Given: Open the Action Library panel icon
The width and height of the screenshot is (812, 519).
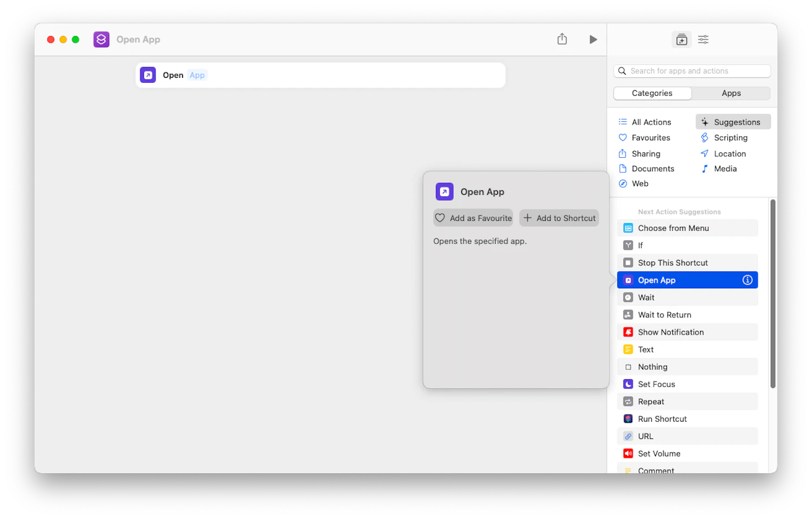Looking at the screenshot, I should pos(682,39).
